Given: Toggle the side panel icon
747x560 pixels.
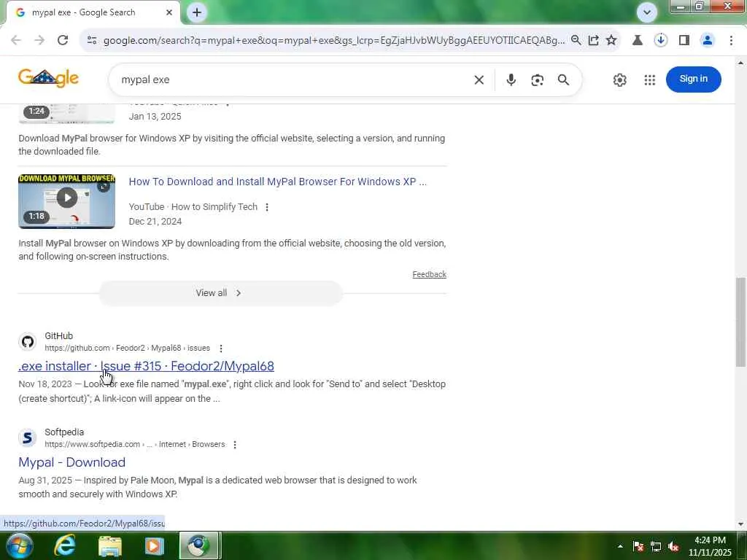Looking at the screenshot, I should pyautogui.click(x=684, y=41).
